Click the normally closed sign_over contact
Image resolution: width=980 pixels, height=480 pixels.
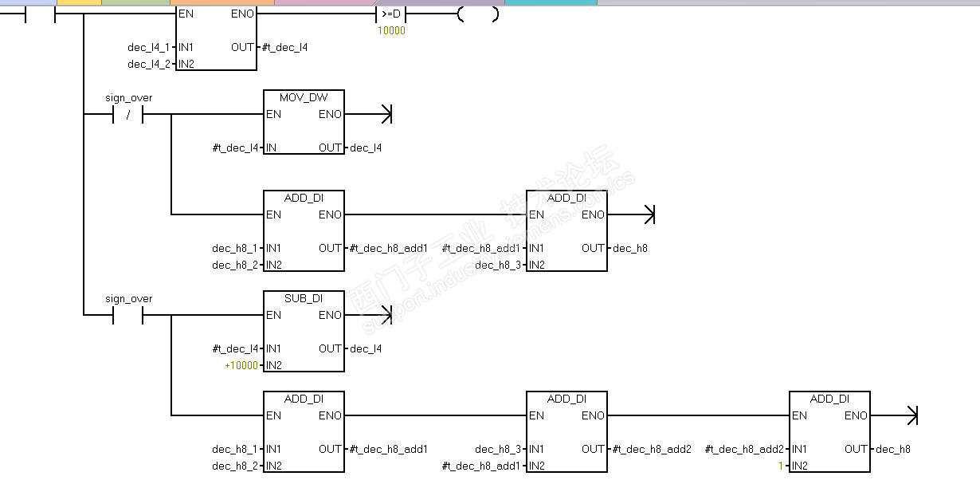(127, 115)
